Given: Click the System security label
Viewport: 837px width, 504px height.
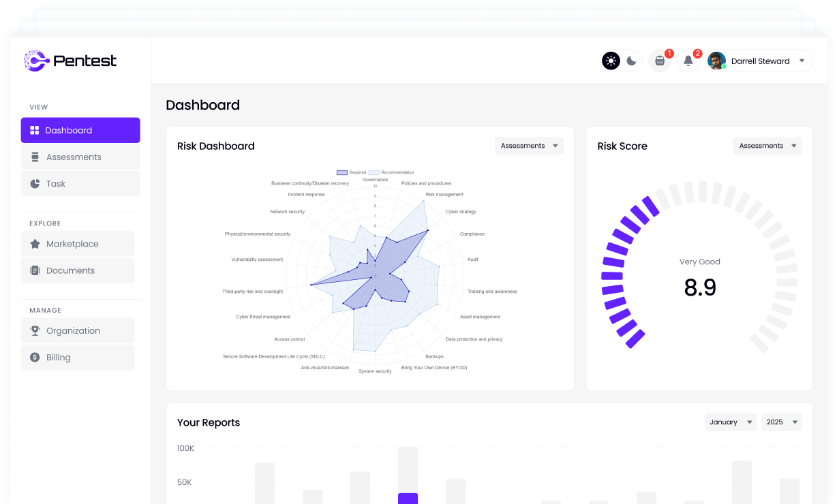Looking at the screenshot, I should coord(375,371).
